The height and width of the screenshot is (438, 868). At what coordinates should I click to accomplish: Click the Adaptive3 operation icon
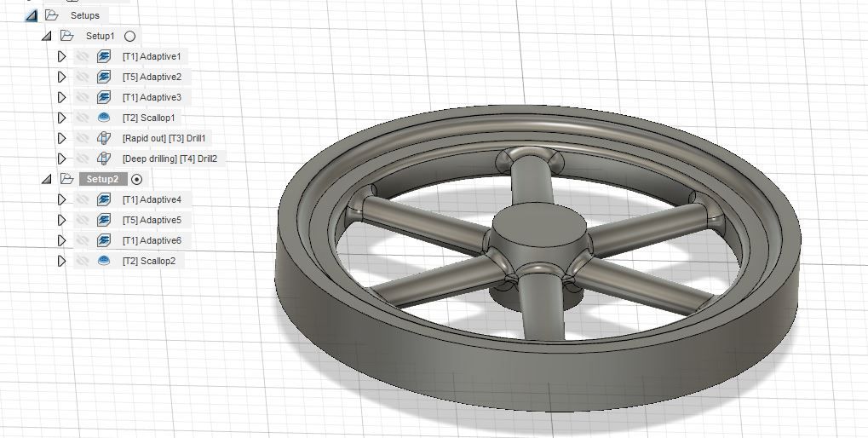[x=104, y=97]
